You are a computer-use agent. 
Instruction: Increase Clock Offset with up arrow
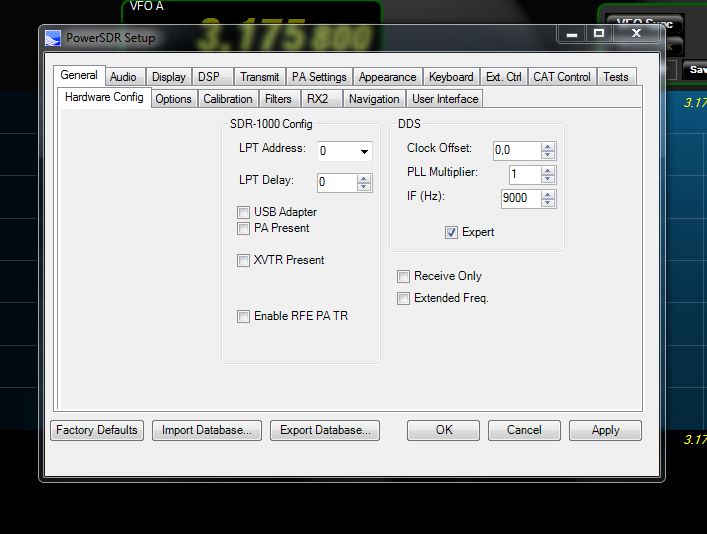click(x=547, y=147)
